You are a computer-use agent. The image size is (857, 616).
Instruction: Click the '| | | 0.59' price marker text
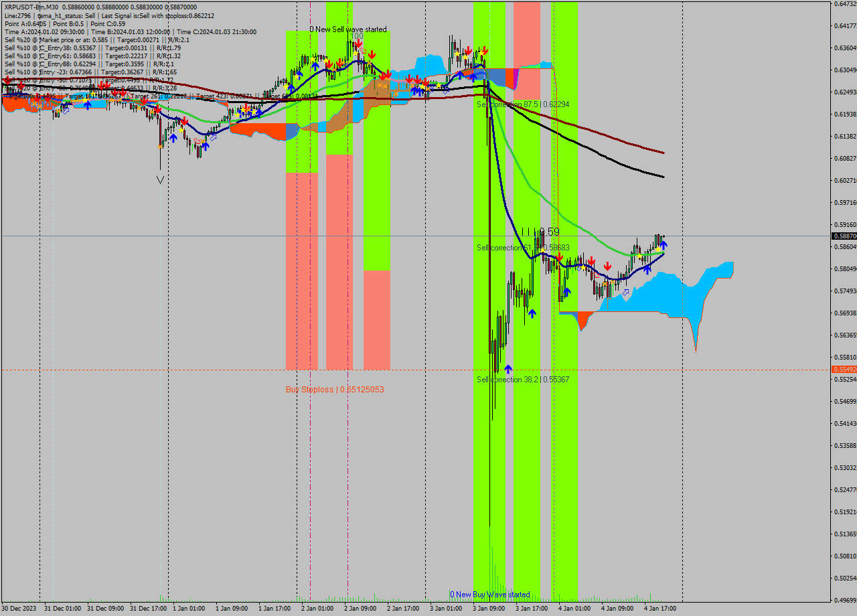pyautogui.click(x=540, y=232)
